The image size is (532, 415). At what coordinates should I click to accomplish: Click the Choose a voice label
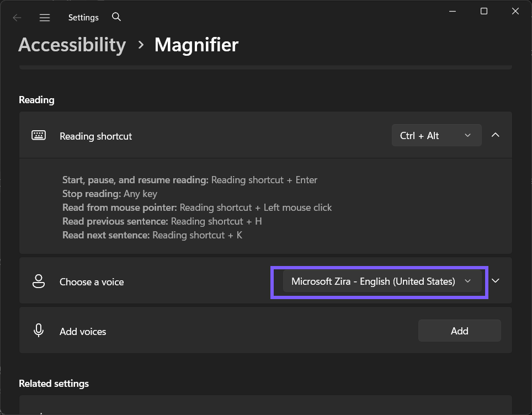point(92,282)
